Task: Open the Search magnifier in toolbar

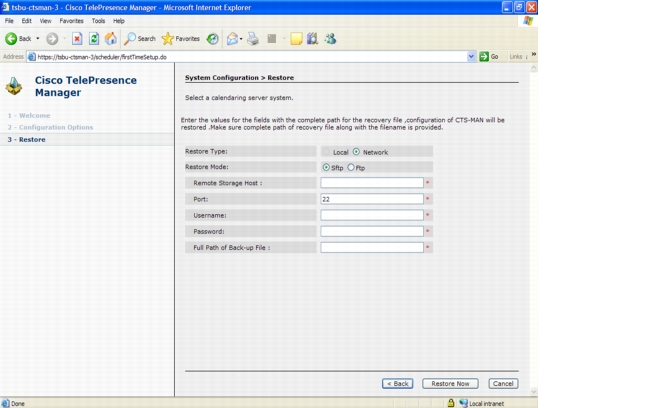Action: pyautogui.click(x=140, y=39)
